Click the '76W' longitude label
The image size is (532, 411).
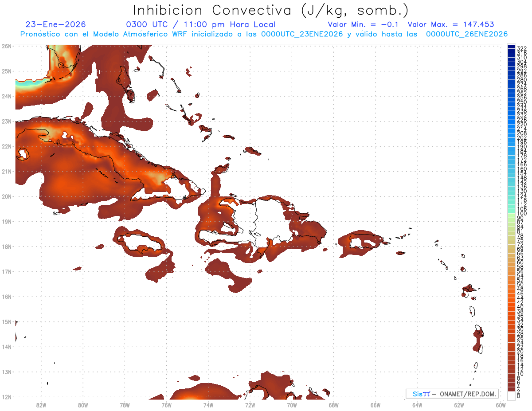click(166, 405)
